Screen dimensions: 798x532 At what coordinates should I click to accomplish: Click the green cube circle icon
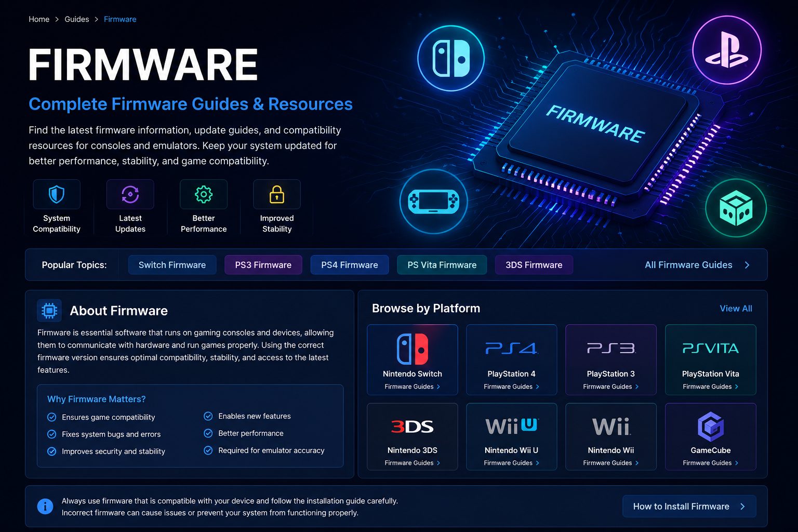click(x=736, y=208)
